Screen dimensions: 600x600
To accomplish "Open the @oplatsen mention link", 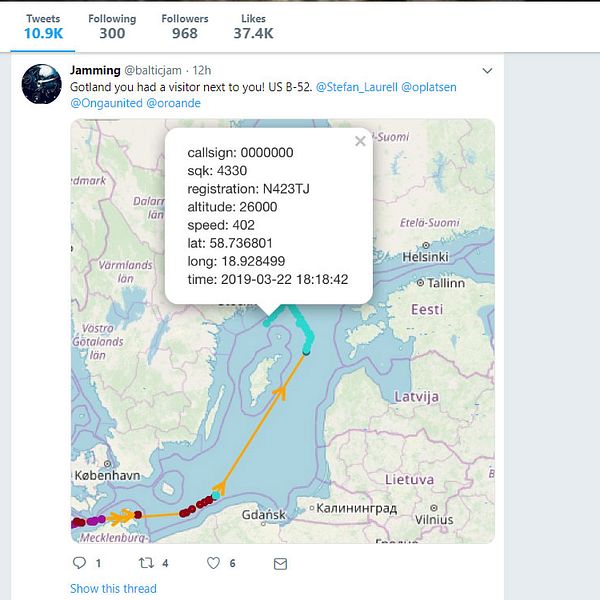I will [428, 87].
